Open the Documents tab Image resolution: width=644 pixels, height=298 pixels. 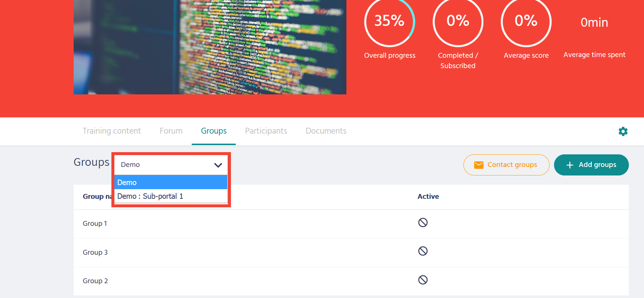pos(326,131)
